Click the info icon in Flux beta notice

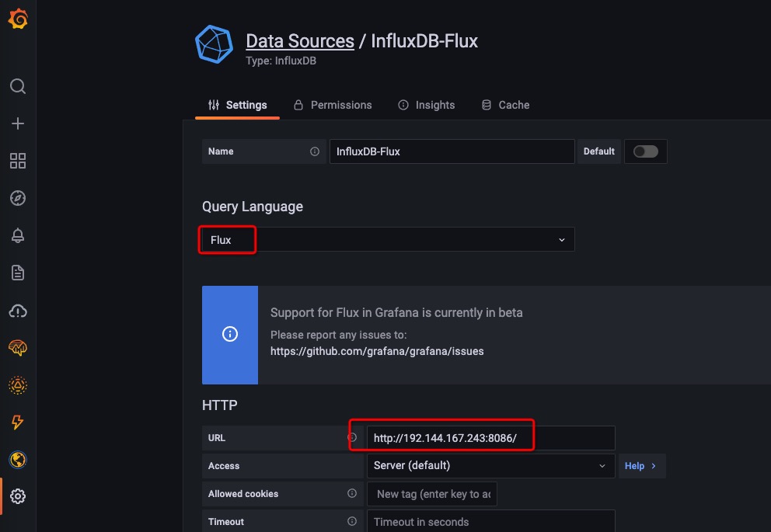229,334
